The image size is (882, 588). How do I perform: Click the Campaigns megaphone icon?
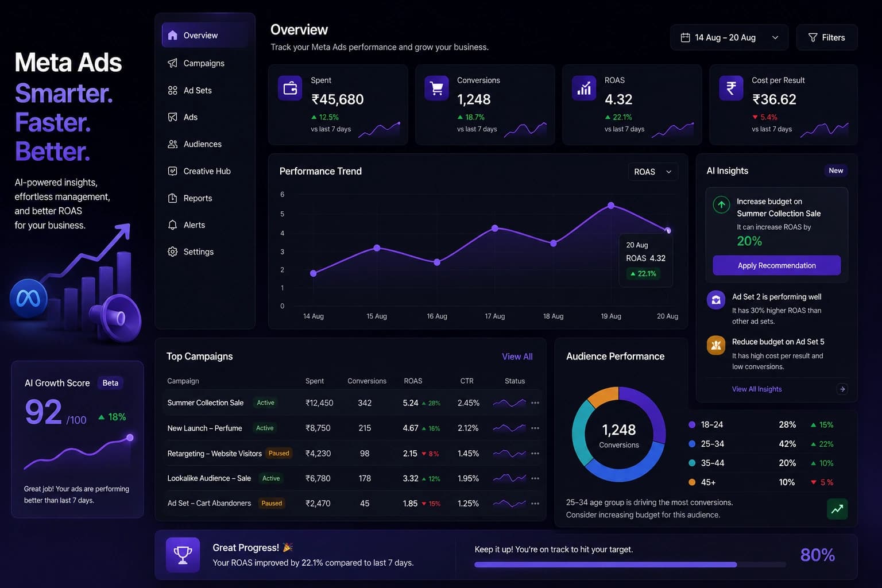pyautogui.click(x=172, y=63)
